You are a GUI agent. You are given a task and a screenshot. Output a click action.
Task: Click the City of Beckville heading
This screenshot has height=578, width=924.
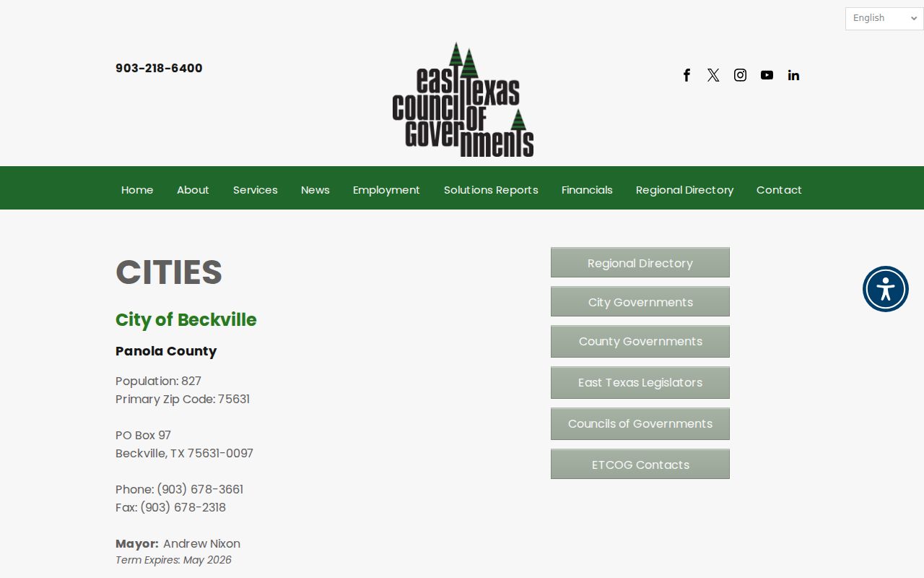click(186, 320)
